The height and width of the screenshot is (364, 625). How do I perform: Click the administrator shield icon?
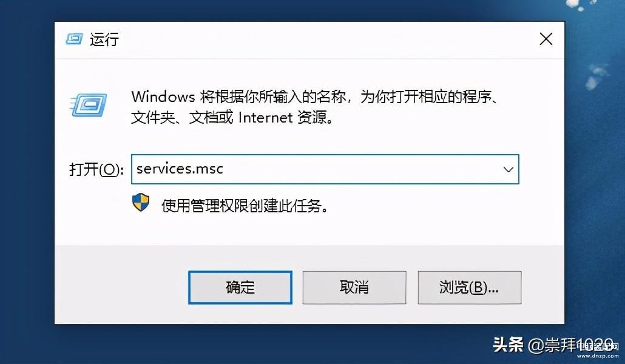(x=141, y=203)
